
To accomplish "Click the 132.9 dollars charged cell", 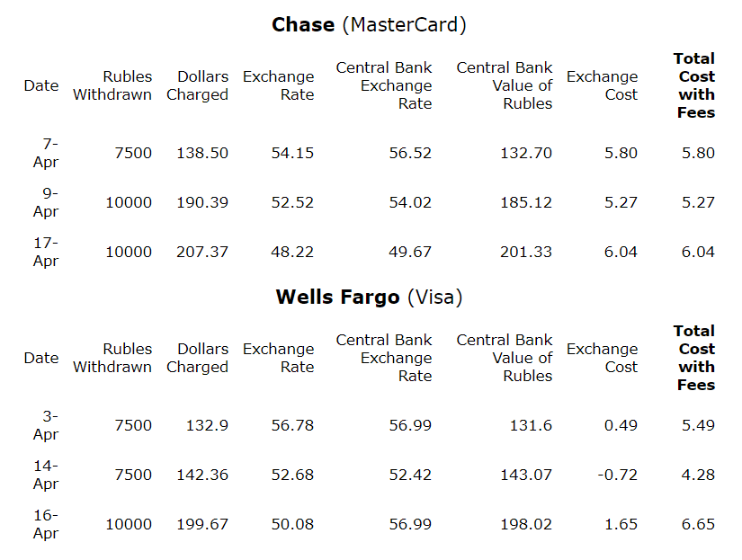I will pos(207,426).
